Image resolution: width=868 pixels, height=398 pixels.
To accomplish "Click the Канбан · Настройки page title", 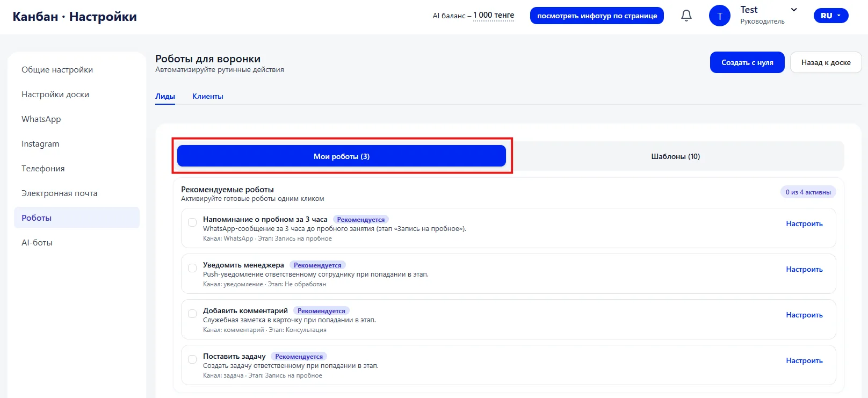I will point(75,17).
